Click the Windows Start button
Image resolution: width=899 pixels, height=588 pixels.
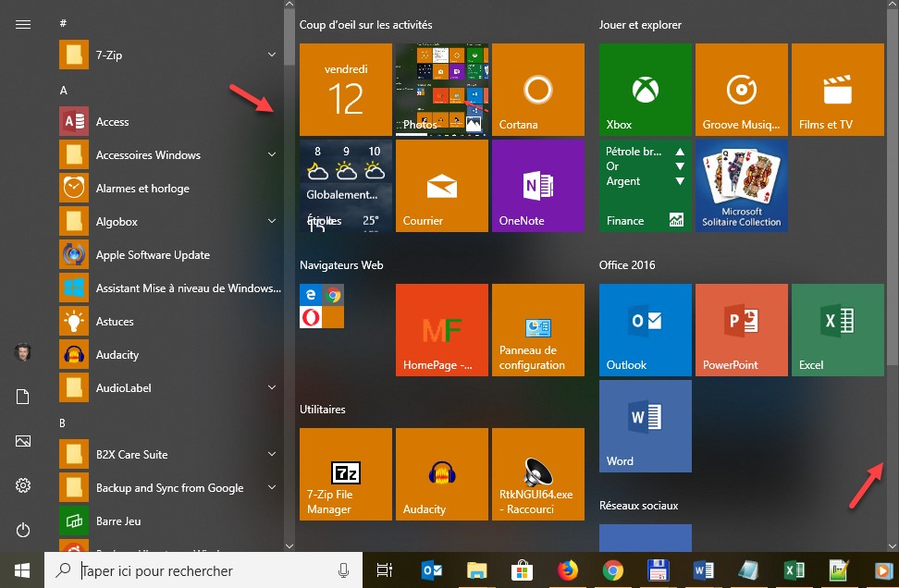click(x=22, y=570)
